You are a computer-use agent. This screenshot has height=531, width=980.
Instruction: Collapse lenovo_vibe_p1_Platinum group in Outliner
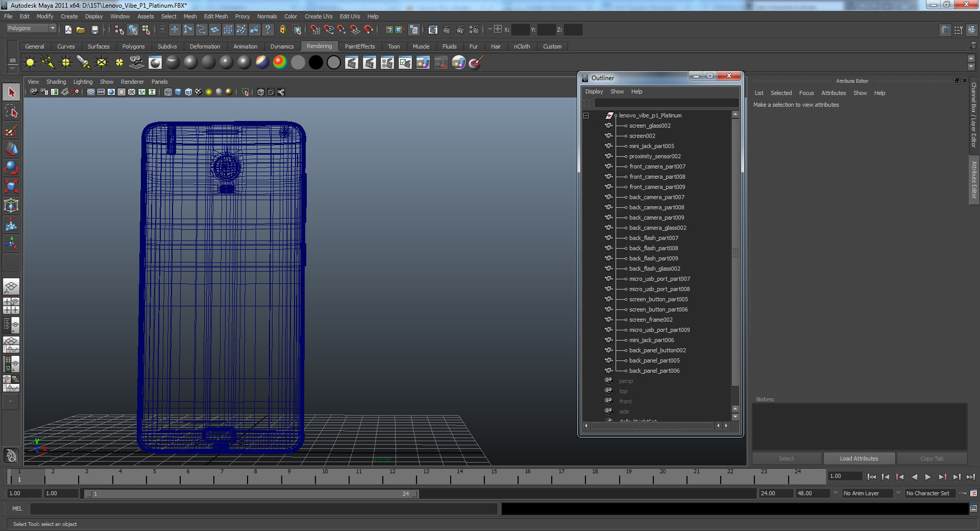click(x=586, y=115)
